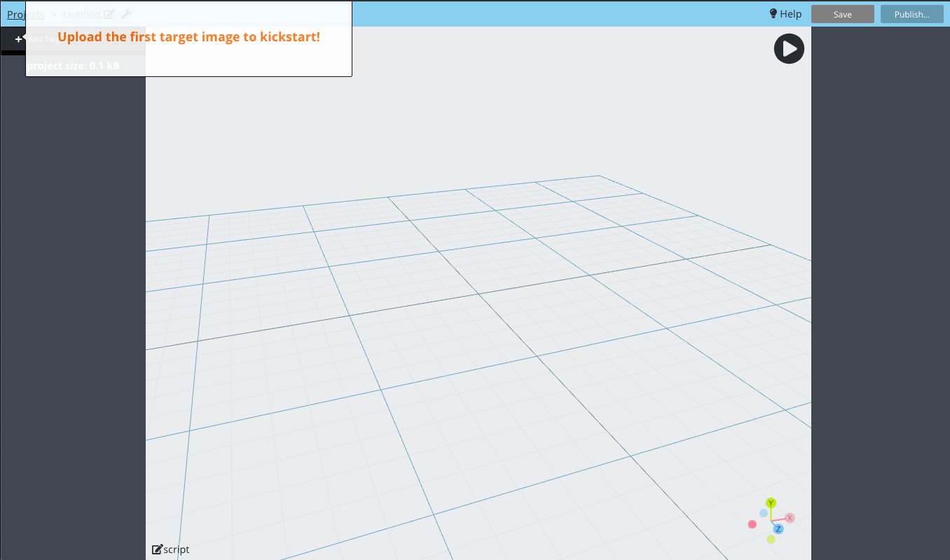Click the solid red negative-axis gizmo dot
Screen dimensions: 950x560
point(752,524)
